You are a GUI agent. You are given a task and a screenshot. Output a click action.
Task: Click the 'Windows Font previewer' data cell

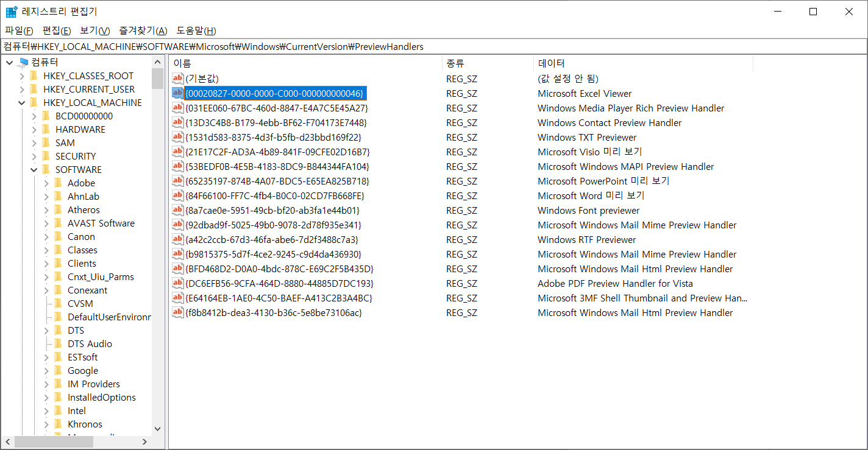coord(589,210)
